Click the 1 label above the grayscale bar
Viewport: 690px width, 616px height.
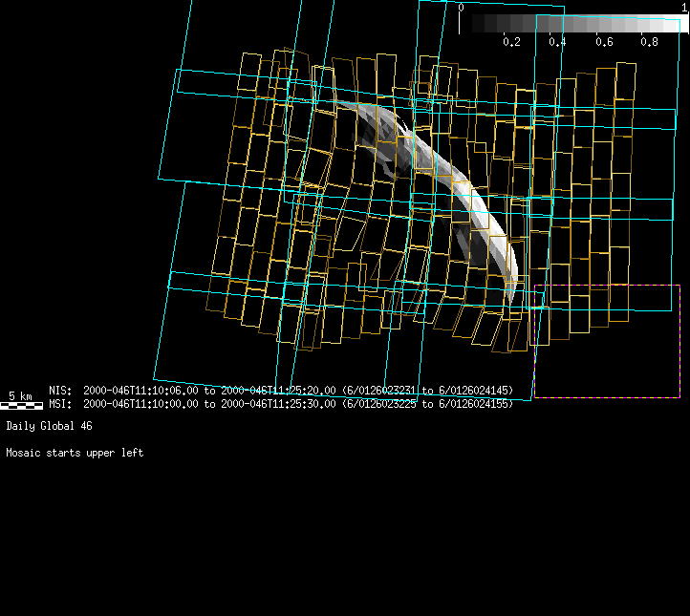684,8
